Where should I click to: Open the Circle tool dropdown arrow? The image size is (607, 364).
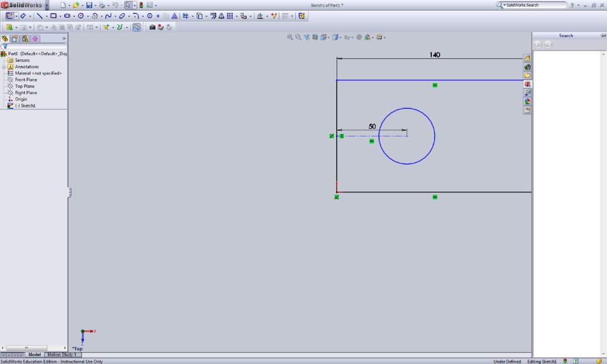point(88,16)
